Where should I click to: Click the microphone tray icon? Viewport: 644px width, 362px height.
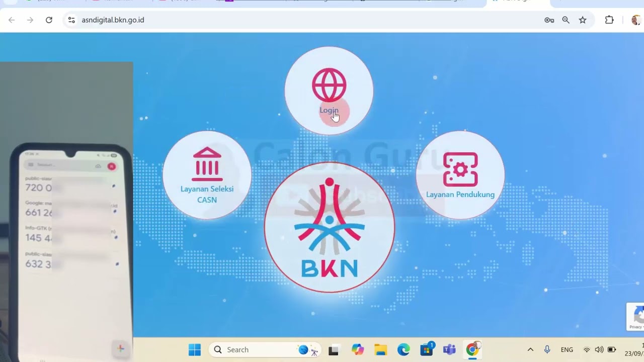[x=547, y=350]
